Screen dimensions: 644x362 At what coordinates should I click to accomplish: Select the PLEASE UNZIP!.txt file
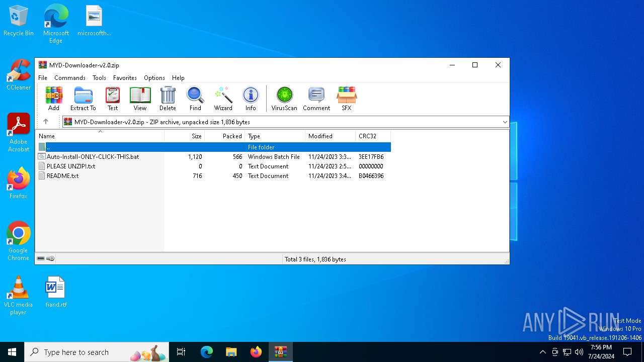71,166
